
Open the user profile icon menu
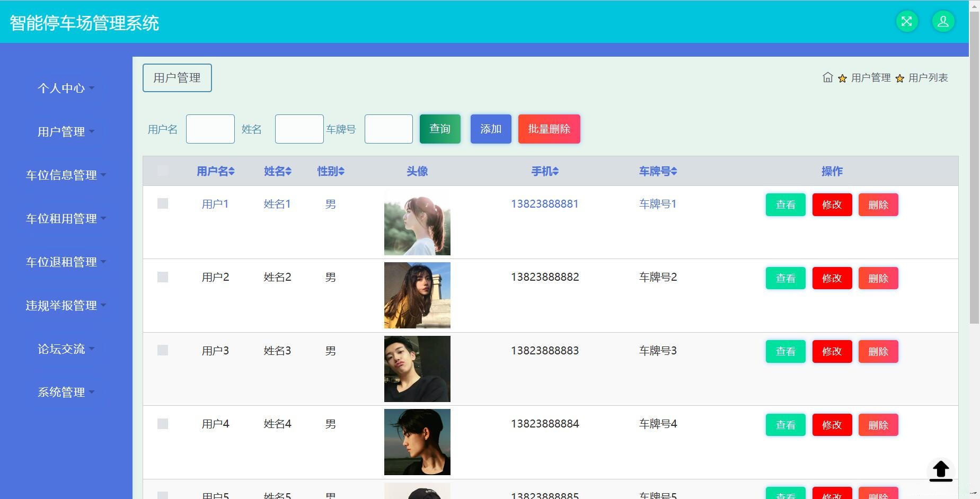tap(943, 22)
